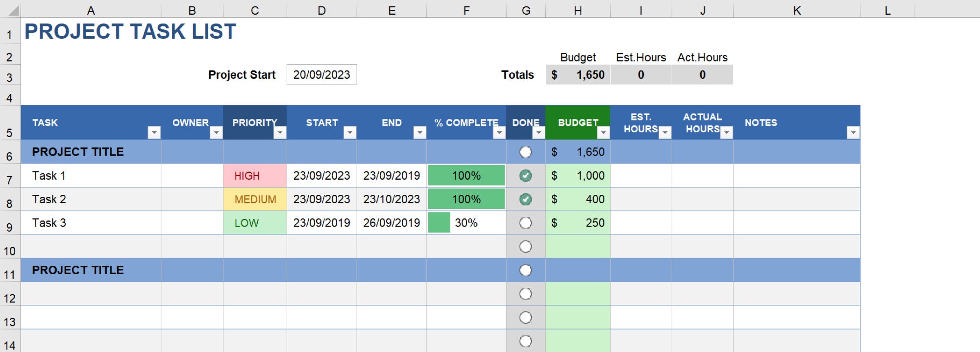Image resolution: width=980 pixels, height=352 pixels.
Task: Select Task 2 budget cell $400
Action: [x=578, y=199]
